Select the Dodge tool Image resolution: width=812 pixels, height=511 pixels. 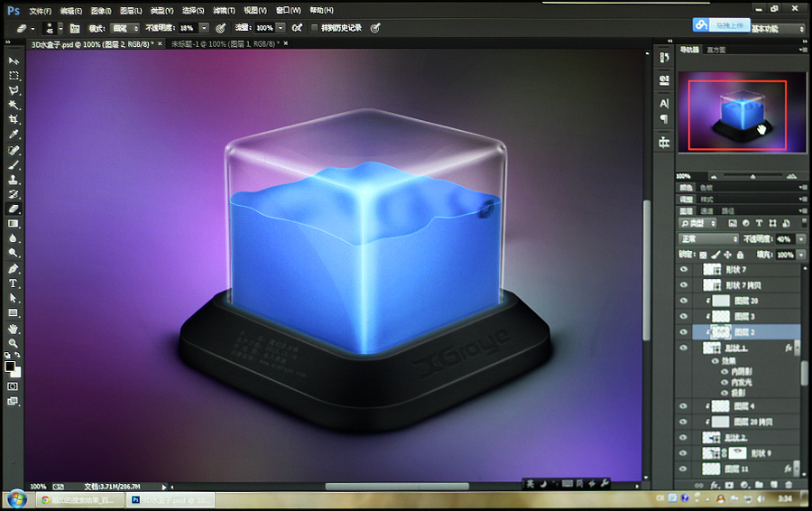click(x=14, y=253)
